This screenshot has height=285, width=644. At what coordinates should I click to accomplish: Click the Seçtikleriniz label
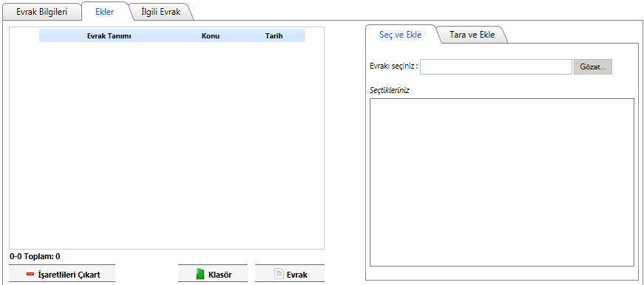pyautogui.click(x=390, y=90)
